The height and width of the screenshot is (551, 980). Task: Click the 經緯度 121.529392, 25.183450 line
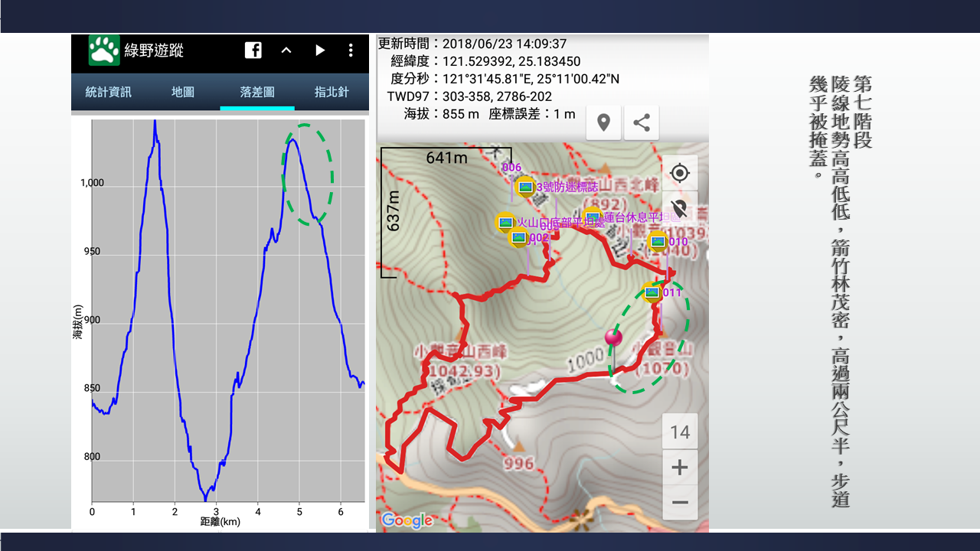[485, 61]
